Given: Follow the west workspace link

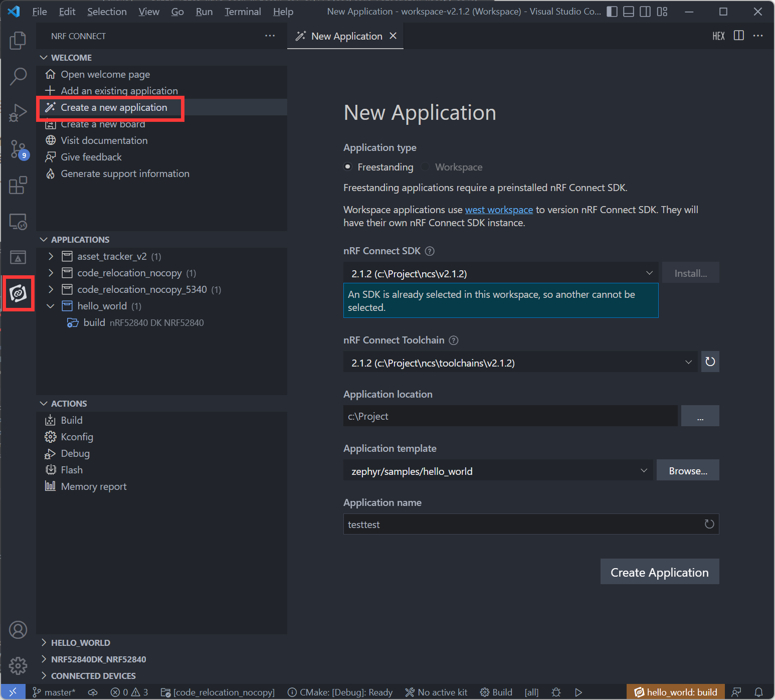Looking at the screenshot, I should [x=499, y=210].
